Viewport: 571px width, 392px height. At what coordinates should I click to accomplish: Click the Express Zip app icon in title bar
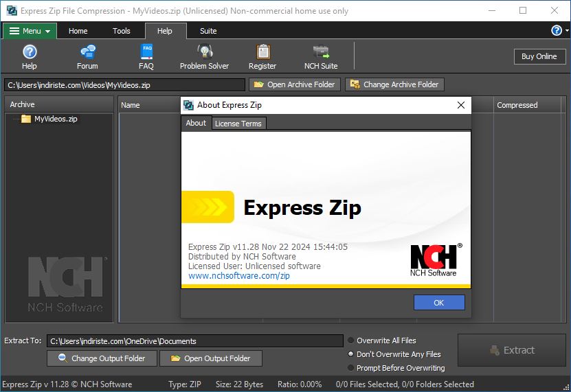tap(12, 10)
